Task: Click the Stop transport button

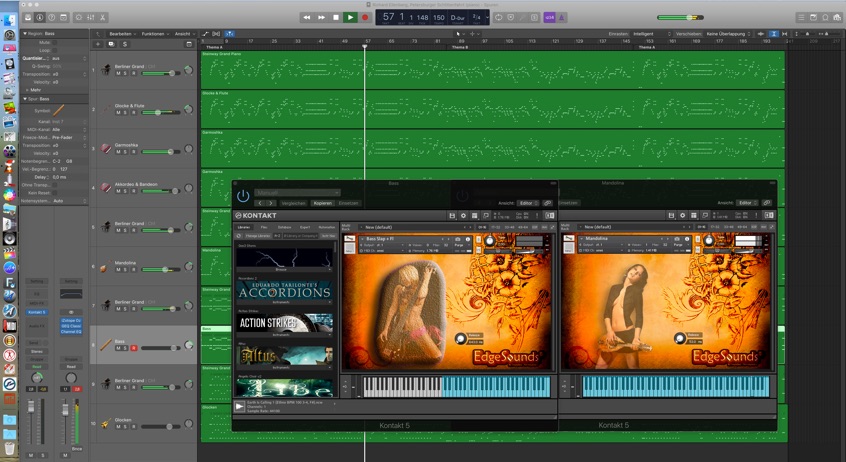Action: point(336,17)
